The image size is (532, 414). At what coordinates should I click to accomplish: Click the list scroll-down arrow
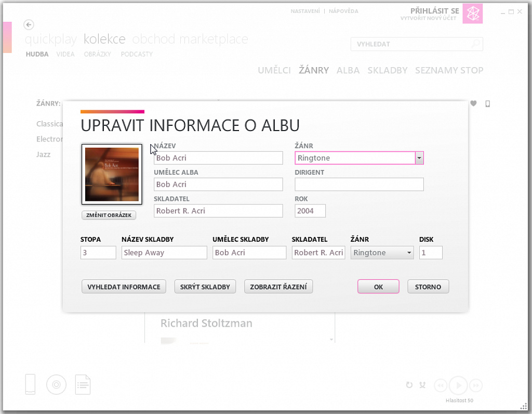click(x=331, y=340)
